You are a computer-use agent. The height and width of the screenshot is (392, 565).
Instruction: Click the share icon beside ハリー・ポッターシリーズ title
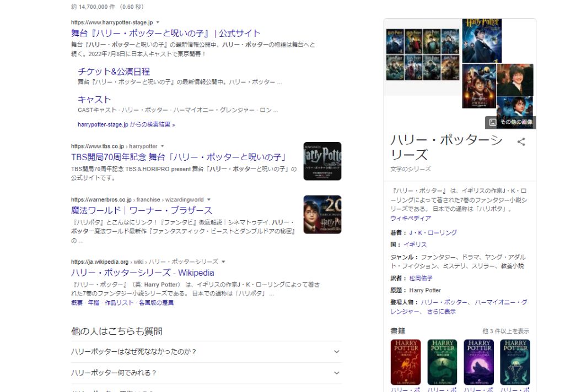[521, 141]
